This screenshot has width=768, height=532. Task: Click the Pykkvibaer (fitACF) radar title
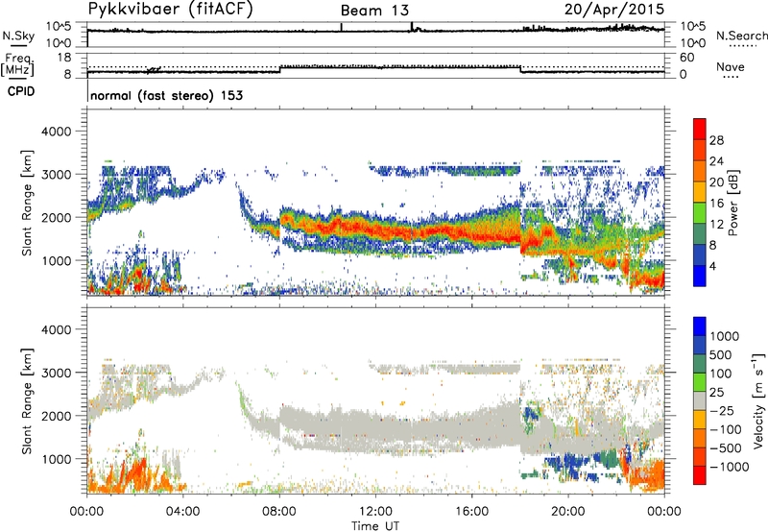click(170, 9)
